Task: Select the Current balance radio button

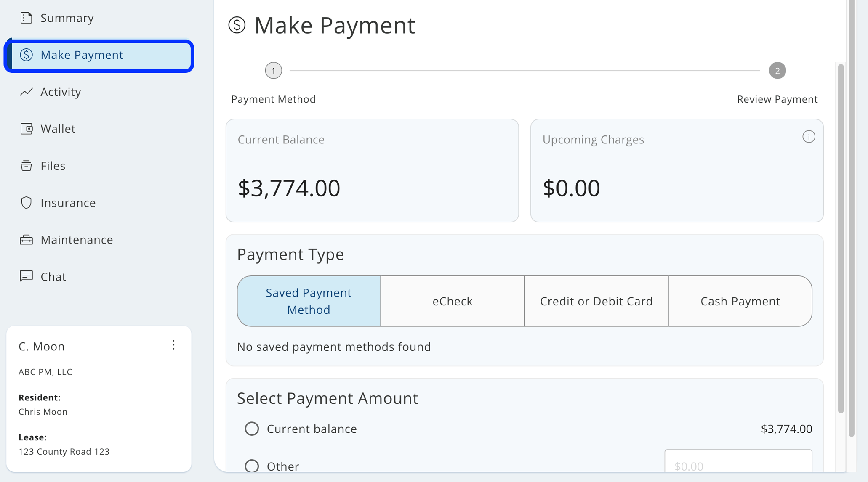Action: click(251, 428)
